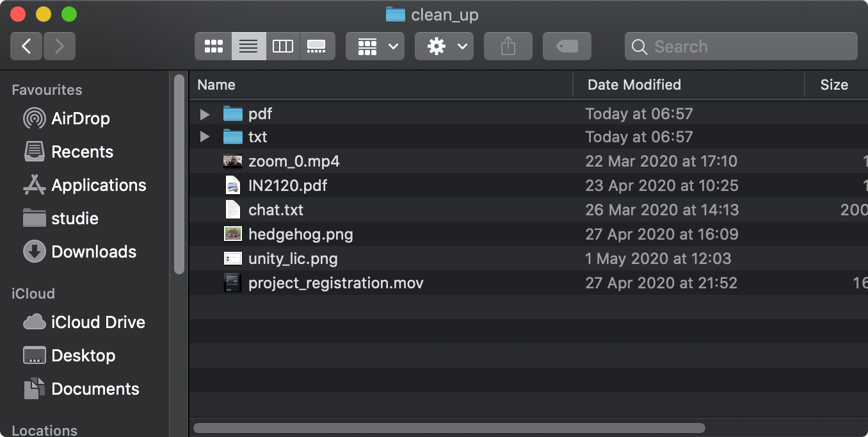Sort by the Size column header

pyautogui.click(x=834, y=85)
